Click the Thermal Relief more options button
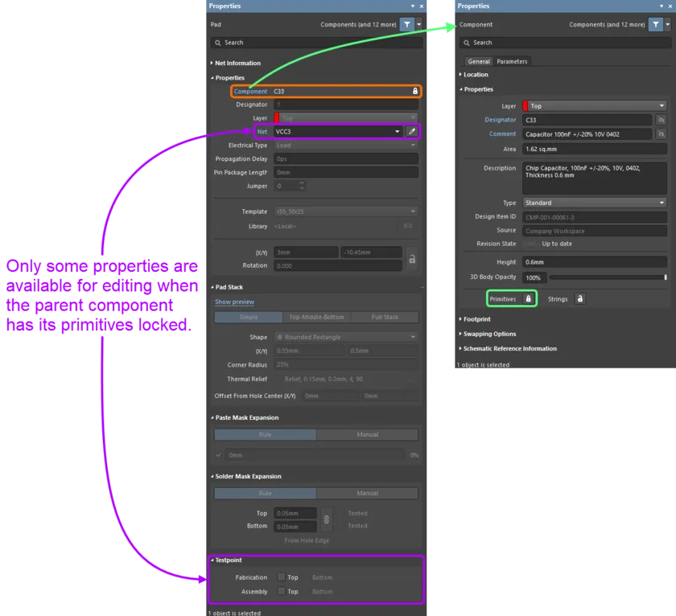Image resolution: width=676 pixels, height=616 pixels. tap(410, 380)
